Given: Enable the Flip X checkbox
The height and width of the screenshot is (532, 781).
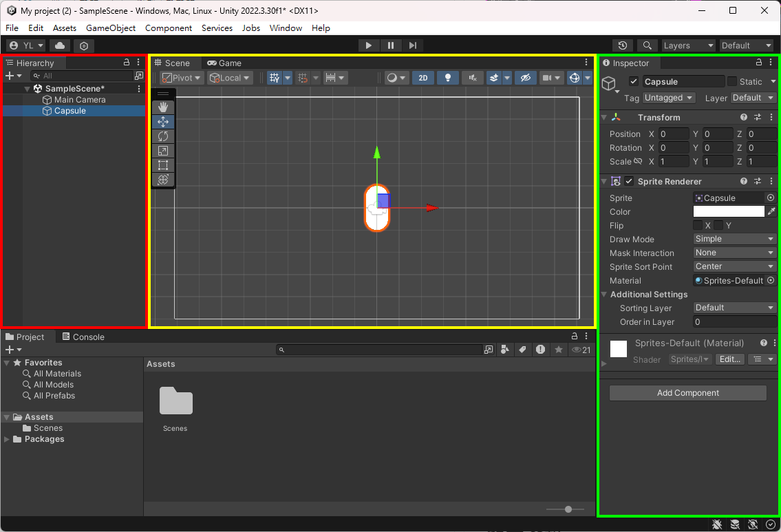Looking at the screenshot, I should tap(698, 226).
